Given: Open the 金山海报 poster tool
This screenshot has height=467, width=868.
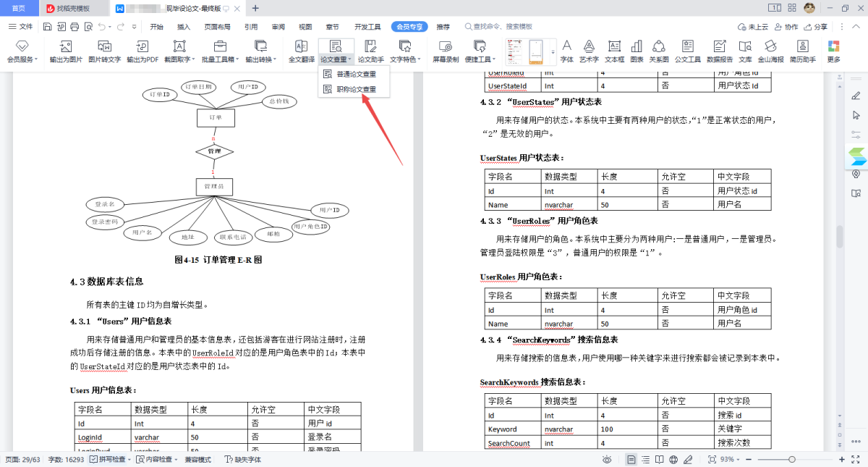Looking at the screenshot, I should (x=770, y=51).
